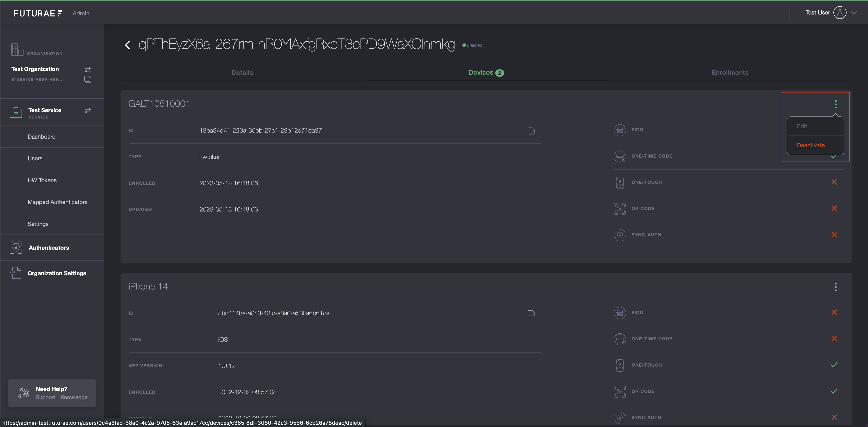
Task: Click the FIDO icon for iPhone 14
Action: [620, 313]
